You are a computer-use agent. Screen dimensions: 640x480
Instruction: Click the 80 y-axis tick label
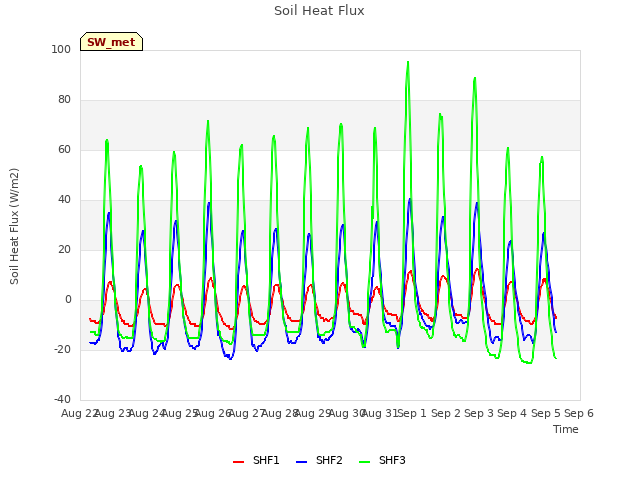[x=64, y=100]
